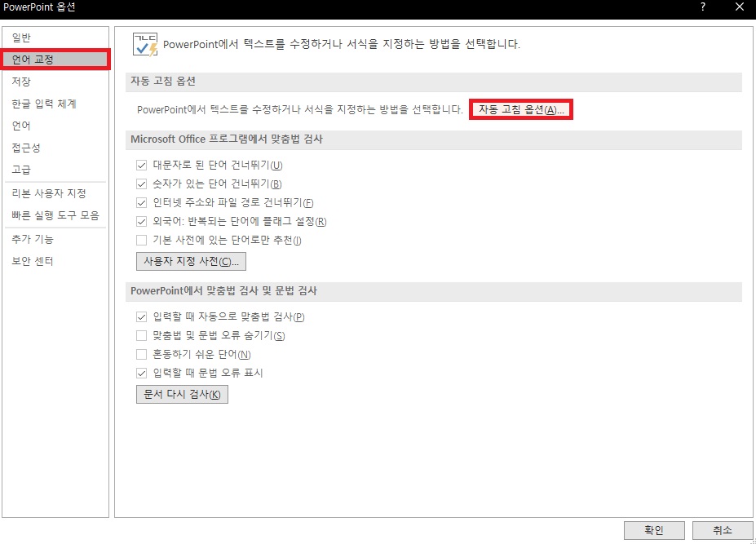Enable 혼동하기 쉬운 단어 option
The height and width of the screenshot is (544, 756).
[x=141, y=355]
